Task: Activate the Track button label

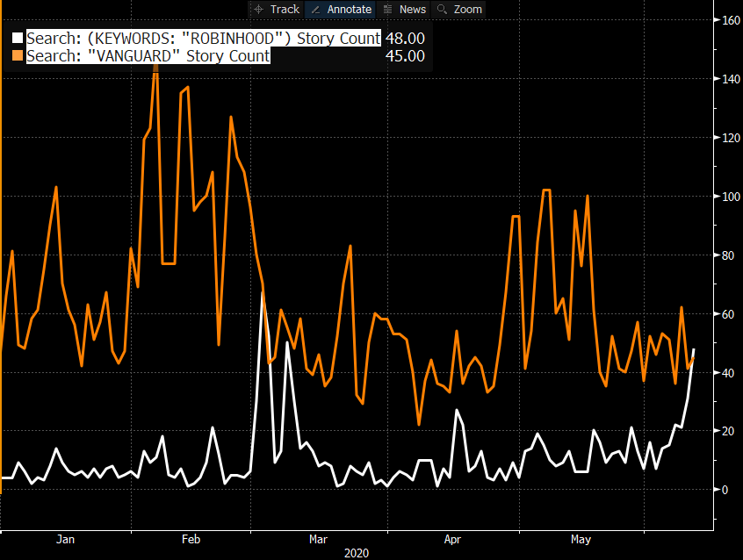Action: 285,10
